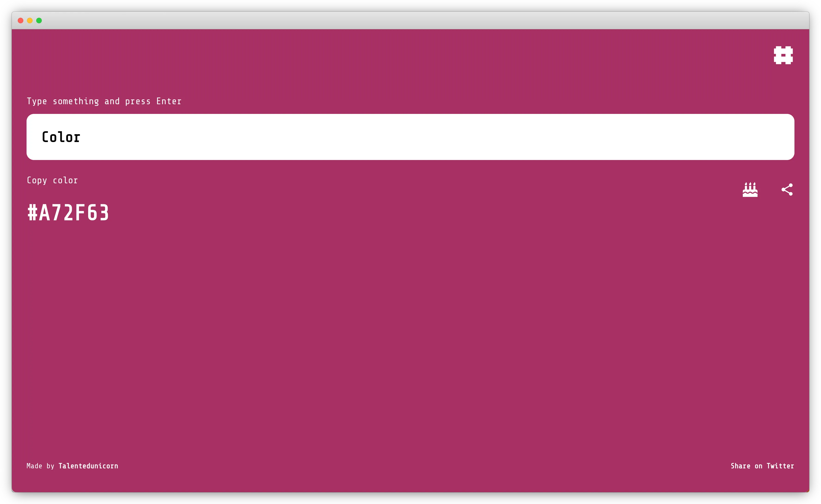Click the gray window title bar
The image size is (821, 504).
(410, 21)
